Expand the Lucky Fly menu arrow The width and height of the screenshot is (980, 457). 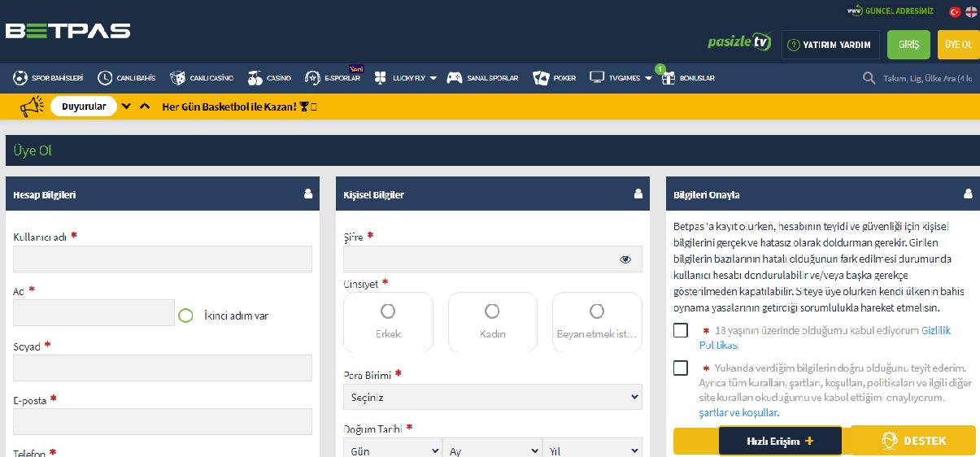click(x=433, y=79)
